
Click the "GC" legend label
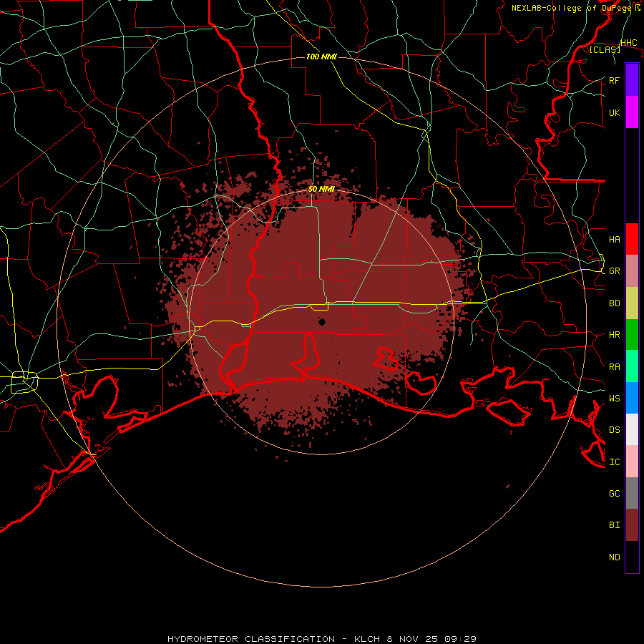pyautogui.click(x=614, y=493)
